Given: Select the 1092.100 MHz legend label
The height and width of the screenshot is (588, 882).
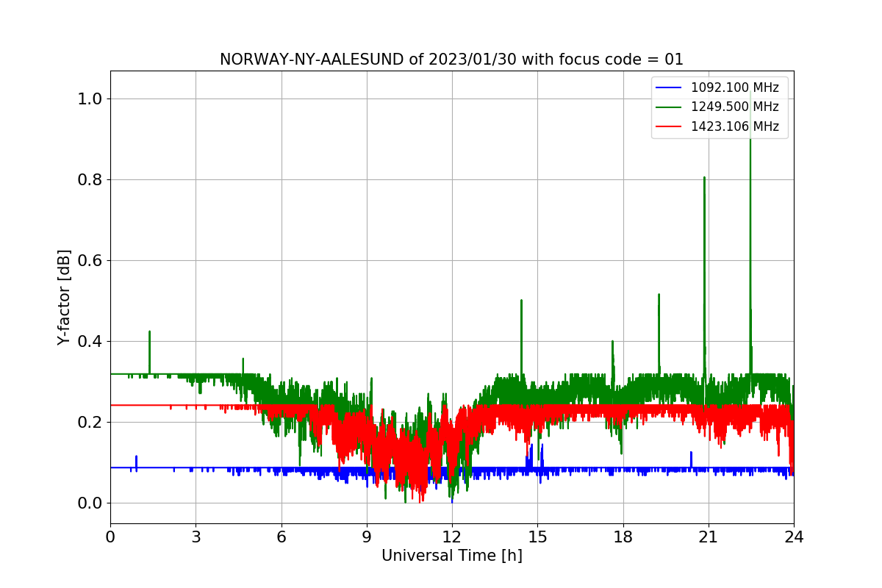Looking at the screenshot, I should 734,87.
